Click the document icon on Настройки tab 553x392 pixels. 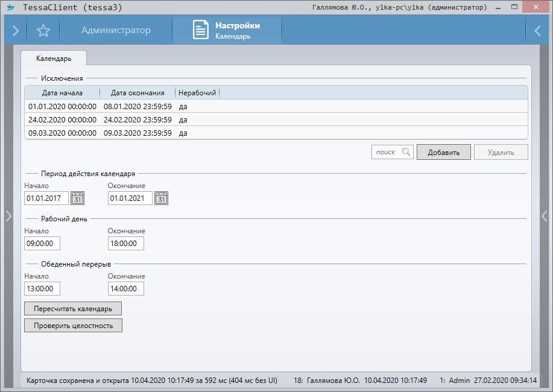pos(201,31)
